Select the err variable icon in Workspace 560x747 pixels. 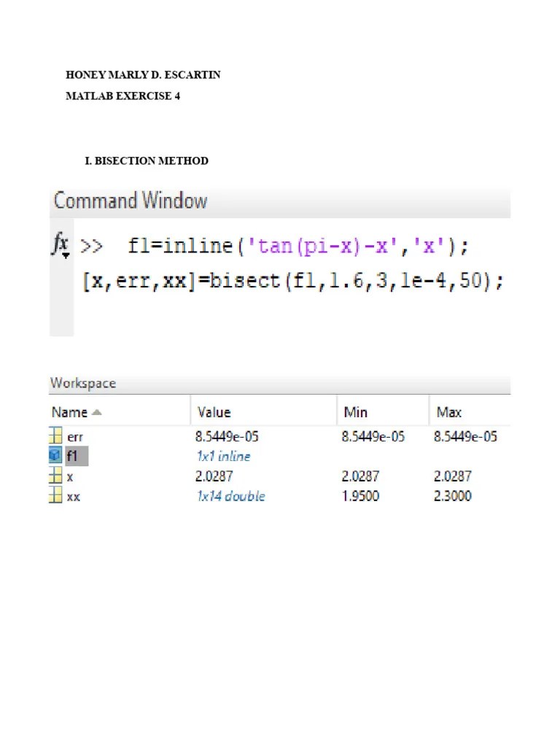point(55,436)
